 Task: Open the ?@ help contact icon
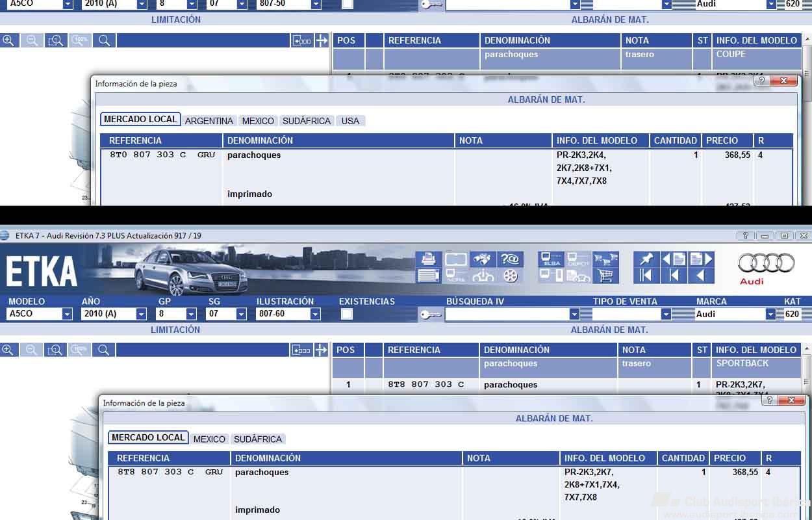coord(510,259)
